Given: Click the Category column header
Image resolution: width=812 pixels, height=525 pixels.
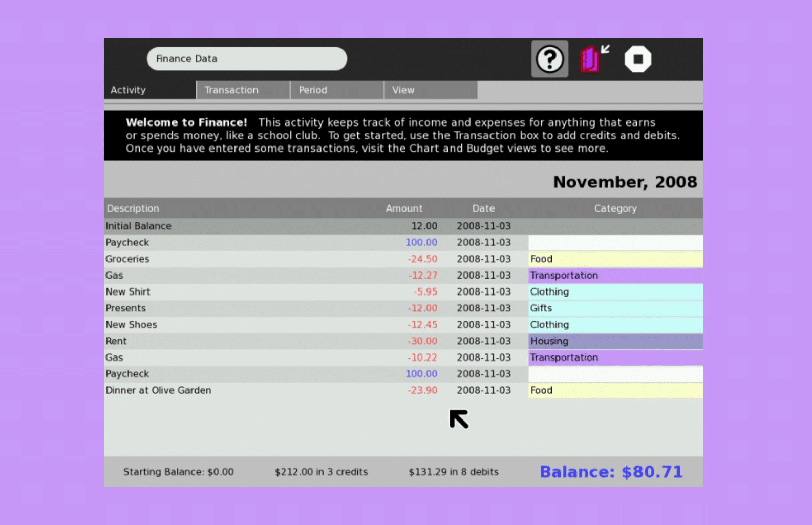Looking at the screenshot, I should pyautogui.click(x=615, y=208).
